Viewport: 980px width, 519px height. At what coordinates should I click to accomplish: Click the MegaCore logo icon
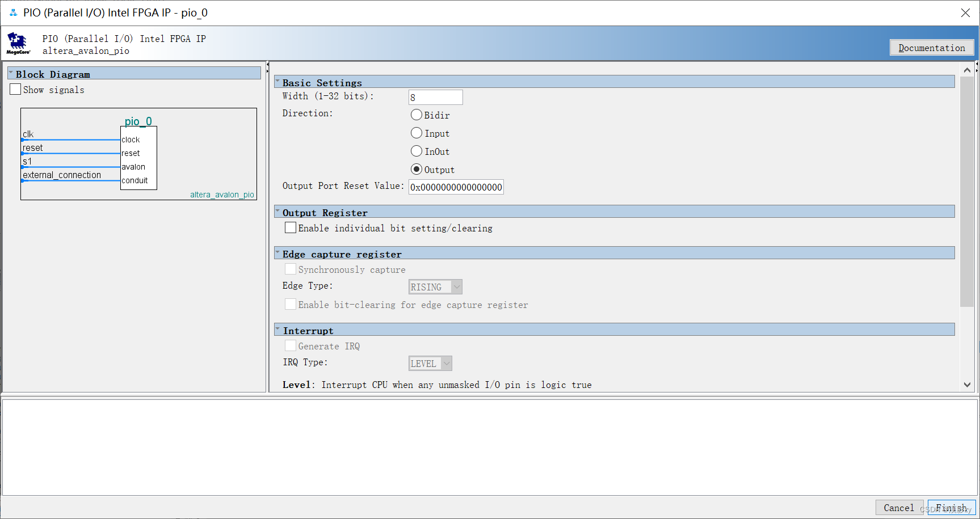18,44
